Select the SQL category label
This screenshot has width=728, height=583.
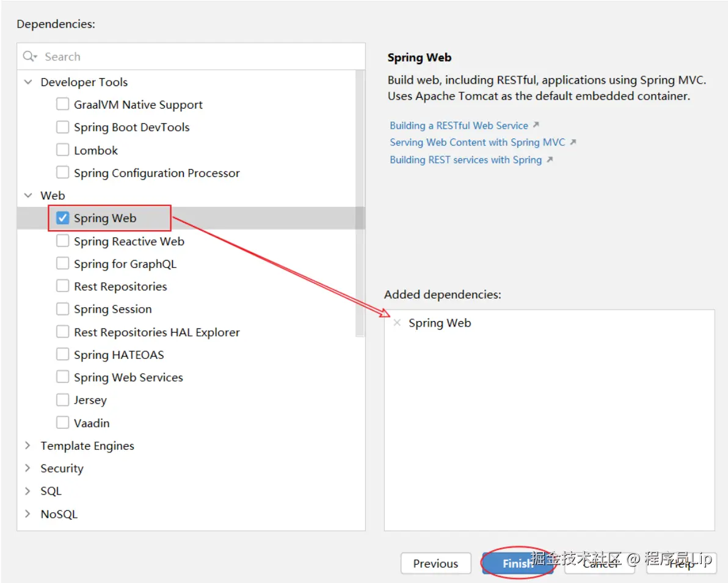(x=51, y=491)
